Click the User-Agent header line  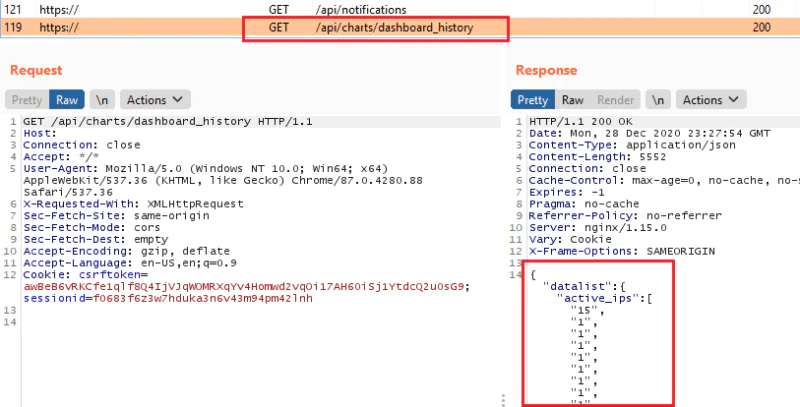[223, 180]
